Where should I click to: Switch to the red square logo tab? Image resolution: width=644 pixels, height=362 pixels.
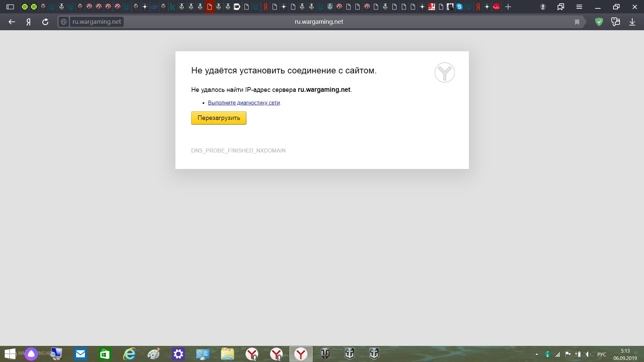point(432,7)
